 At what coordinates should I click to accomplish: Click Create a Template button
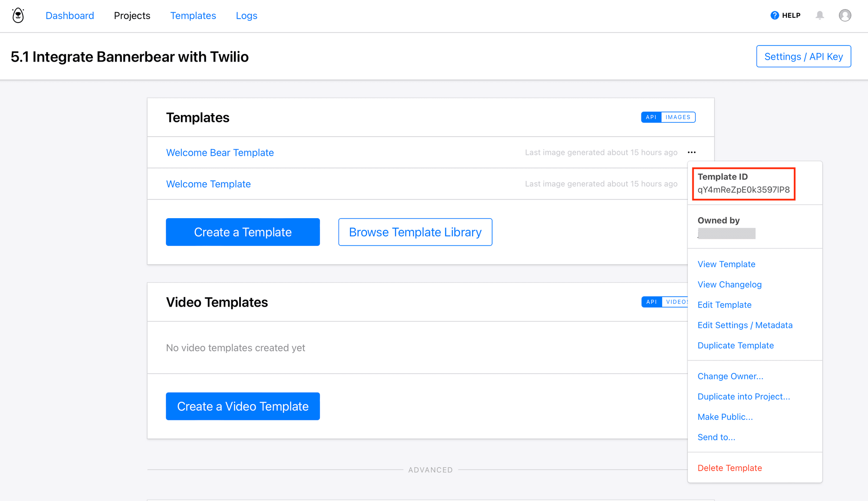(x=243, y=232)
